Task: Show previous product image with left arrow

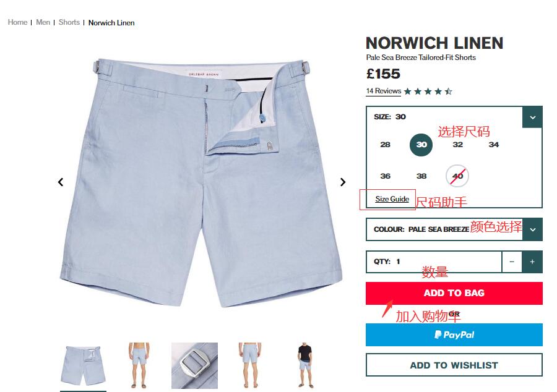Action: pos(61,182)
